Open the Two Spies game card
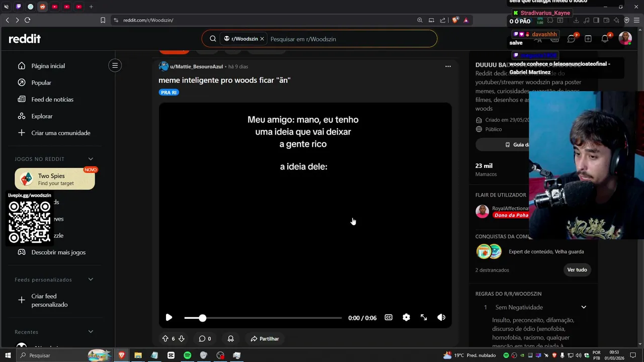Image resolution: width=644 pixels, height=362 pixels. [x=55, y=179]
